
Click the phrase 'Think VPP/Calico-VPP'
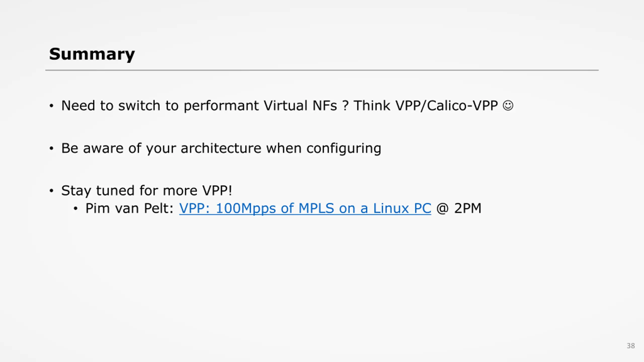426,106
